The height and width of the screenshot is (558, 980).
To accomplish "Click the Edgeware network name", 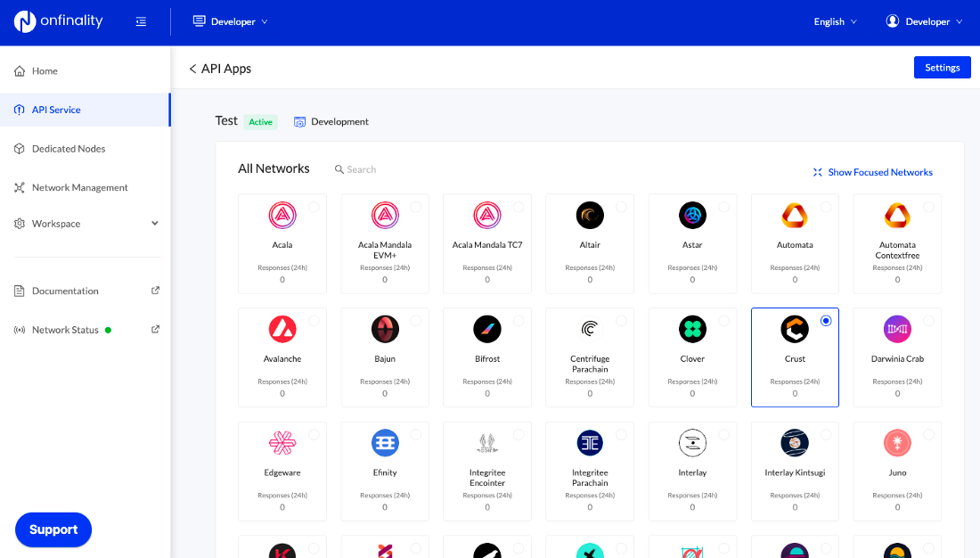I will click(282, 472).
